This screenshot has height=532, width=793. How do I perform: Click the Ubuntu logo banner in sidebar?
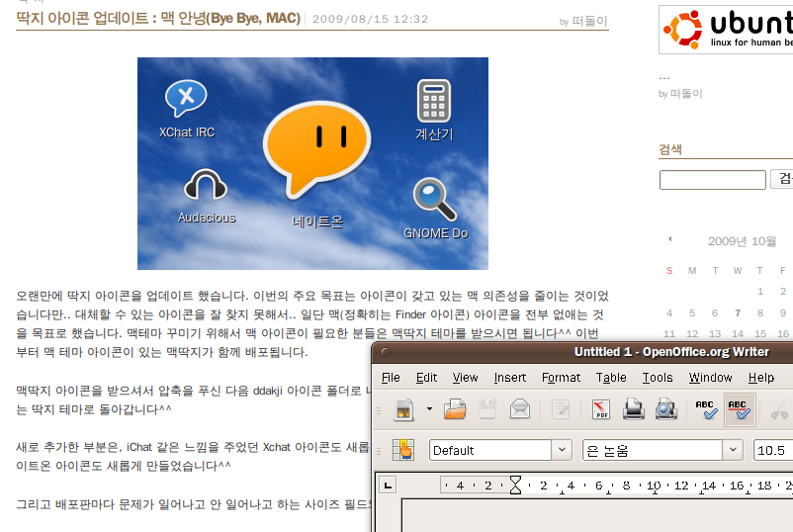pyautogui.click(x=726, y=30)
